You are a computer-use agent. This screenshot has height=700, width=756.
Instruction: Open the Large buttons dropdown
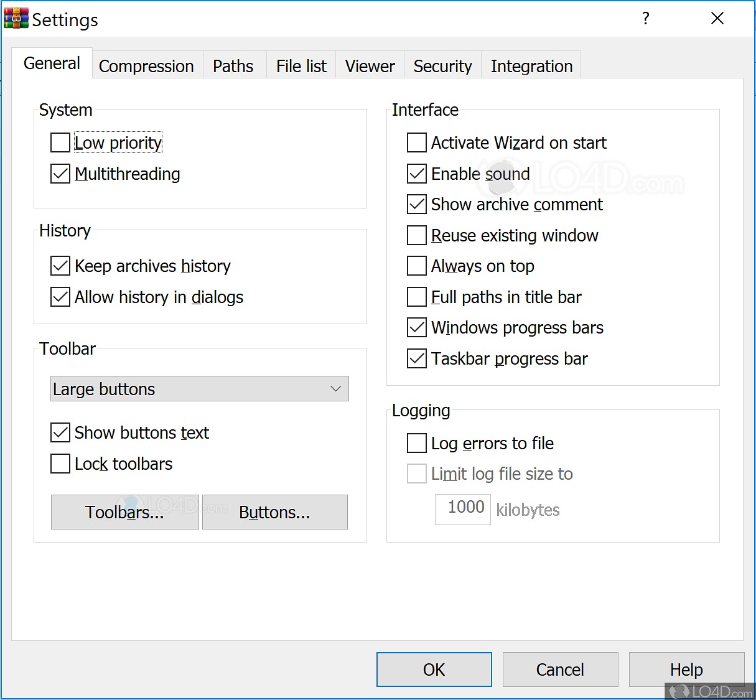pos(199,389)
